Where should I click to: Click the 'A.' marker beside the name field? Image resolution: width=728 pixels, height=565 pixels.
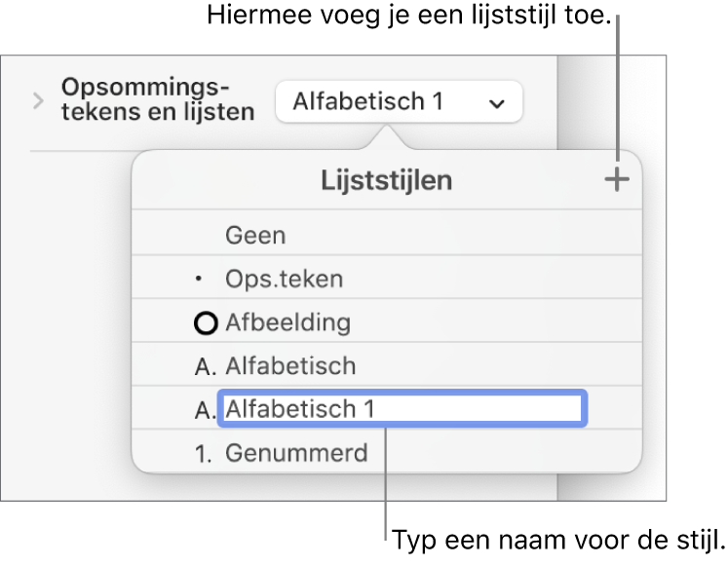[206, 409]
